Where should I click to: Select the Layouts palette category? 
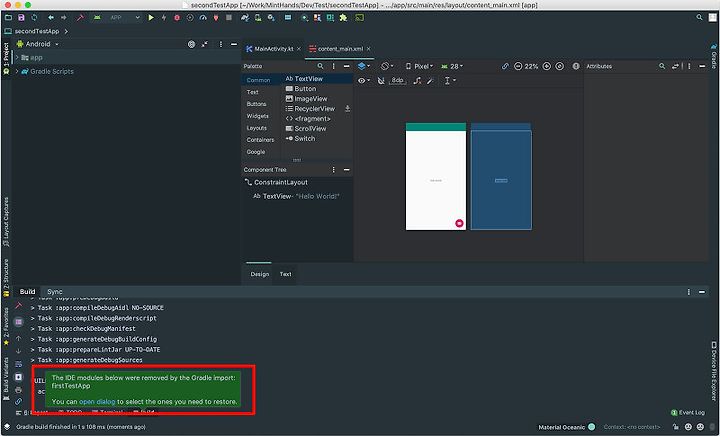coord(257,128)
